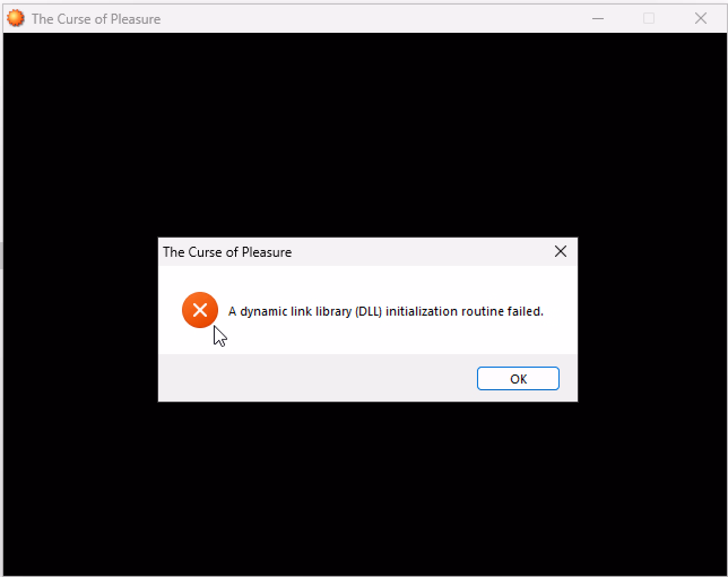This screenshot has height=577, width=728.
Task: Click the black game area below the dialog
Action: (364, 489)
